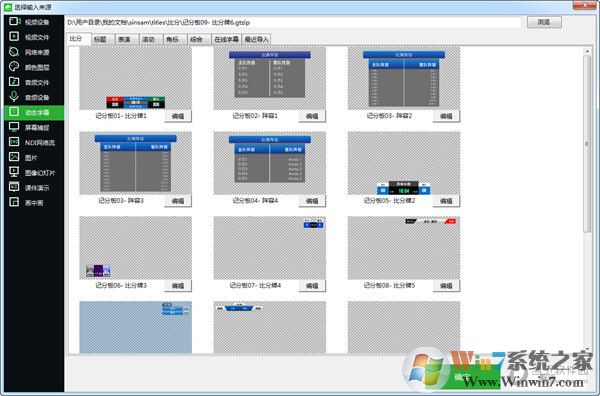This screenshot has height=396, width=600.
Task: Click 编辑 button for 记分板01-比分牌1
Action: 178,116
